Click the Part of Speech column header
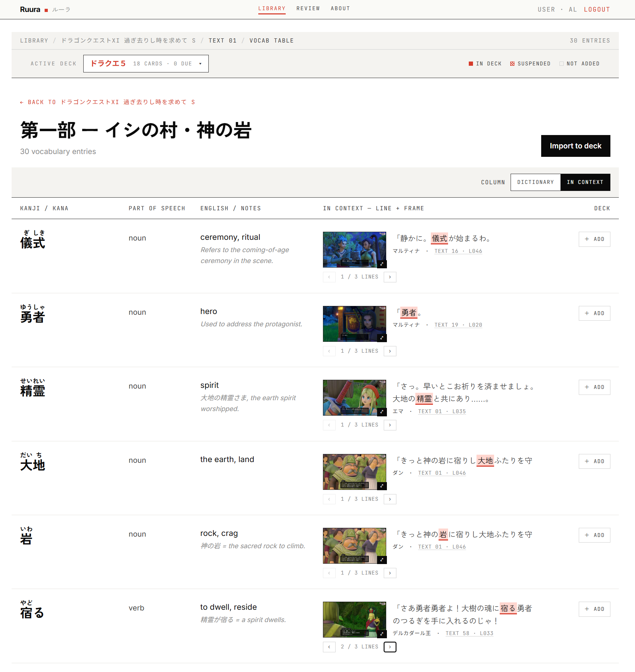Image resolution: width=635 pixels, height=672 pixels. click(157, 209)
